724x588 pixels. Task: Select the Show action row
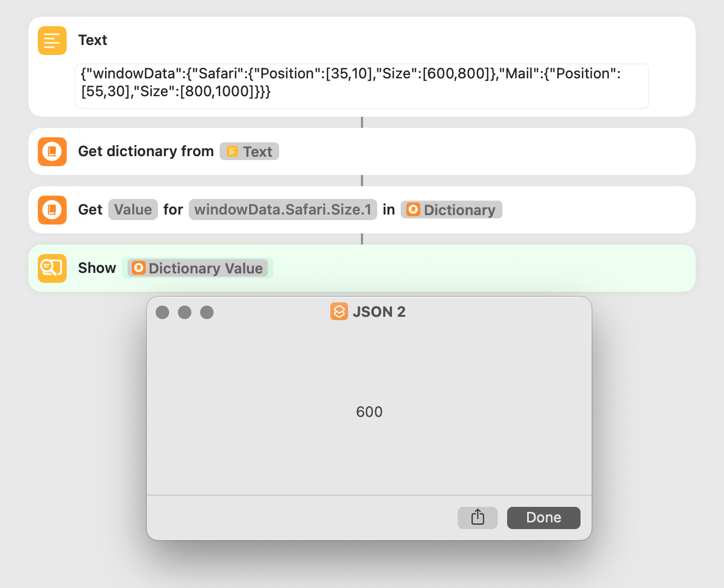[x=362, y=268]
